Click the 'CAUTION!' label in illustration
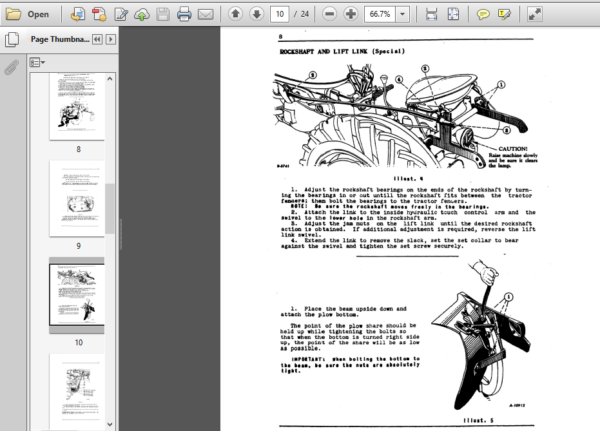Screen dimensions: 600x431 [x=513, y=149]
